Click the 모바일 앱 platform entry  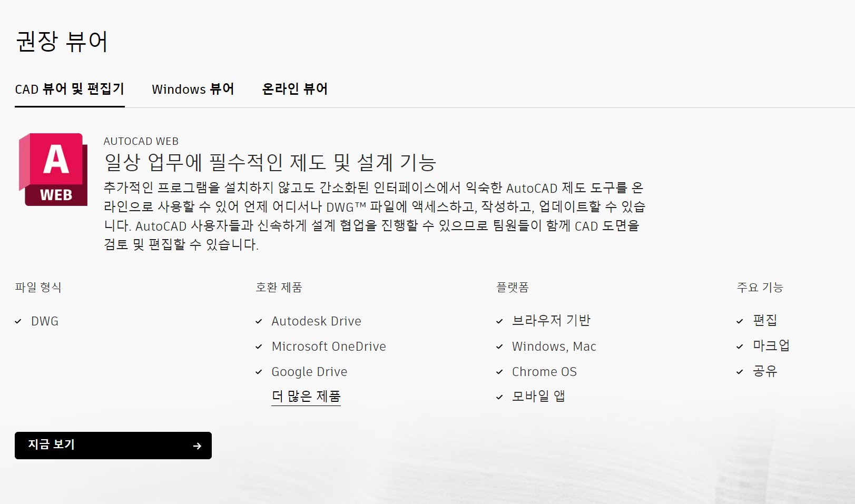pos(538,397)
